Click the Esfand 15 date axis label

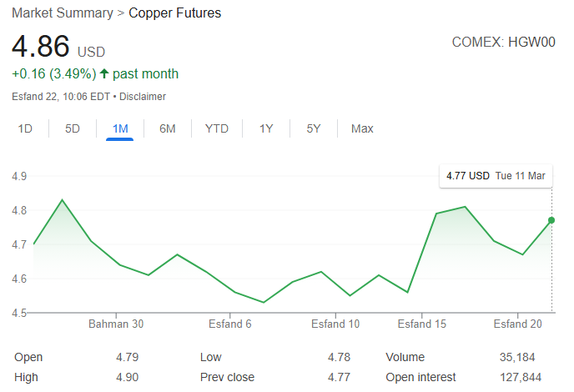click(422, 324)
